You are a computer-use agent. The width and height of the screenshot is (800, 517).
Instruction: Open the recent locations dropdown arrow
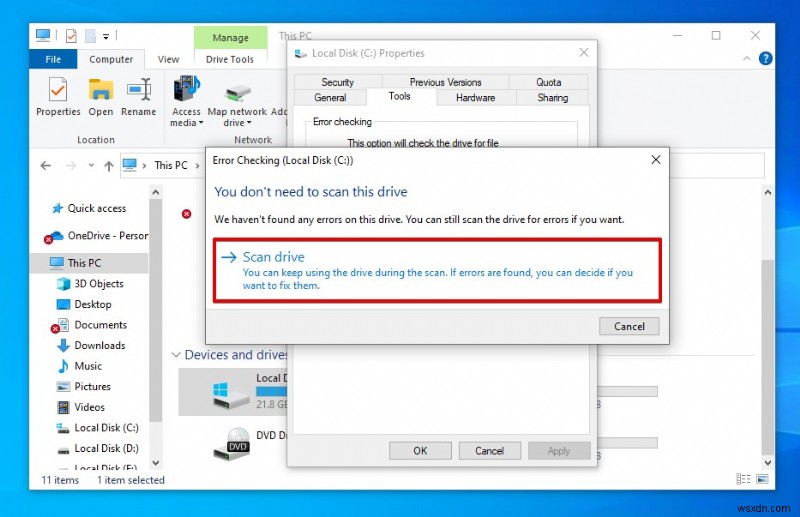coord(91,165)
